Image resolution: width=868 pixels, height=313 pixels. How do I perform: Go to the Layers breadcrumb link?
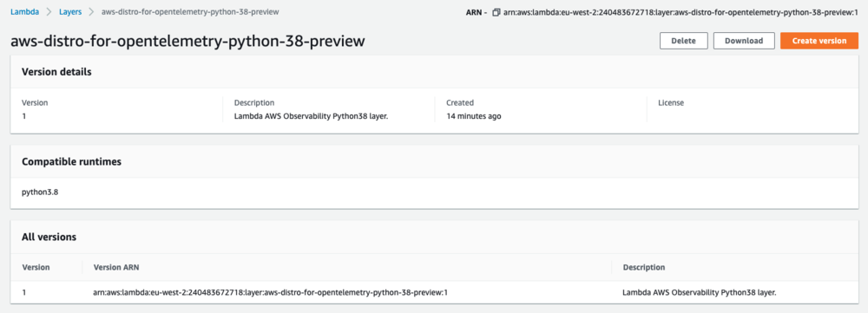71,11
